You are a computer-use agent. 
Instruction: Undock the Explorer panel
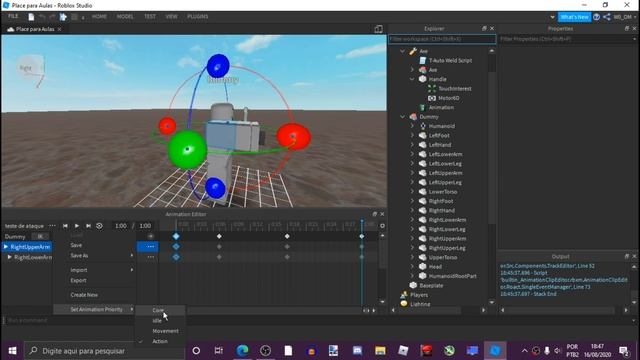point(484,29)
